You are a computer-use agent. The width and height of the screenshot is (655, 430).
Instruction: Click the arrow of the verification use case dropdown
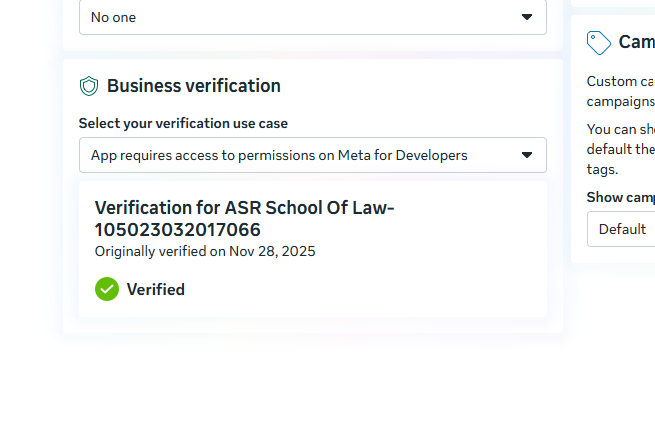click(527, 155)
